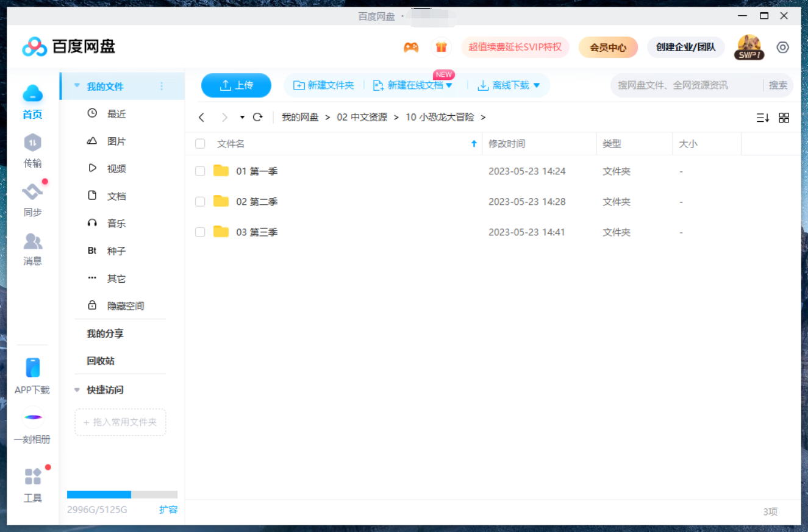
Task: Check the box for 01 第一季
Action: point(200,171)
